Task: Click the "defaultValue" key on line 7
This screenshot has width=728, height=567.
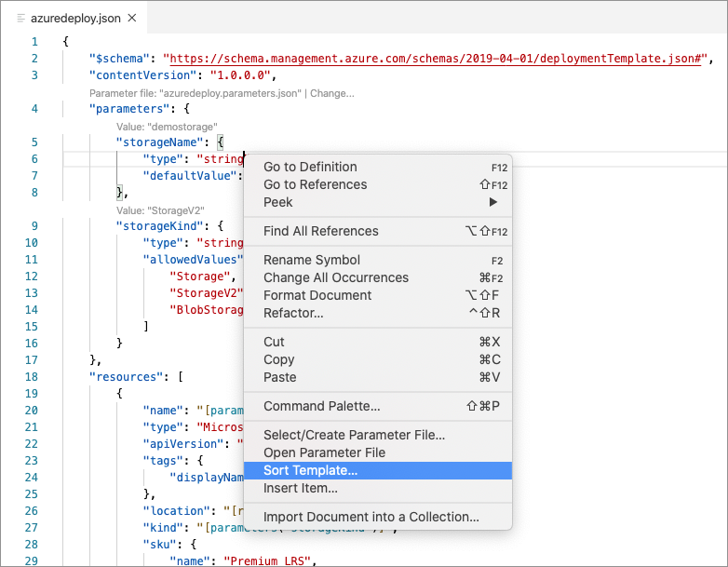Action: pyautogui.click(x=190, y=176)
